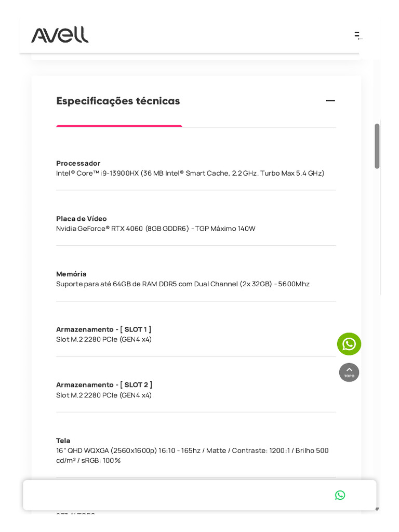The height and width of the screenshot is (532, 399).
Task: Click the vertical scrollbar thumb
Action: coord(377,146)
